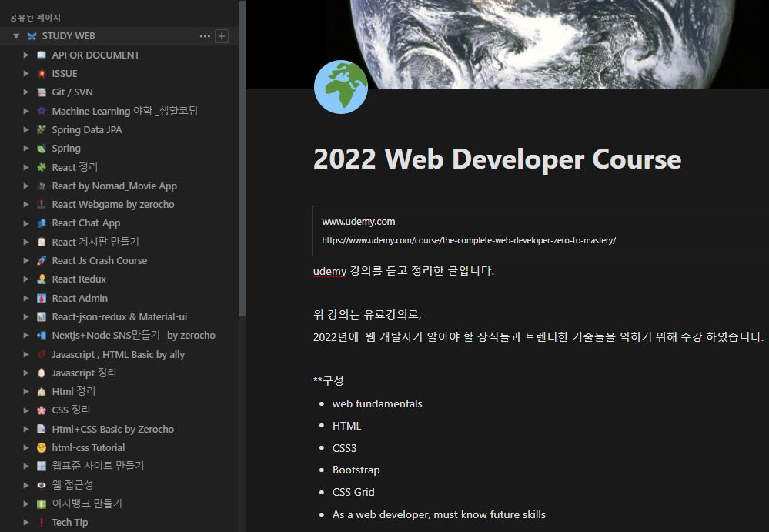769x532 pixels.
Task: Expand the Tech Tip page
Action: [x=26, y=523]
